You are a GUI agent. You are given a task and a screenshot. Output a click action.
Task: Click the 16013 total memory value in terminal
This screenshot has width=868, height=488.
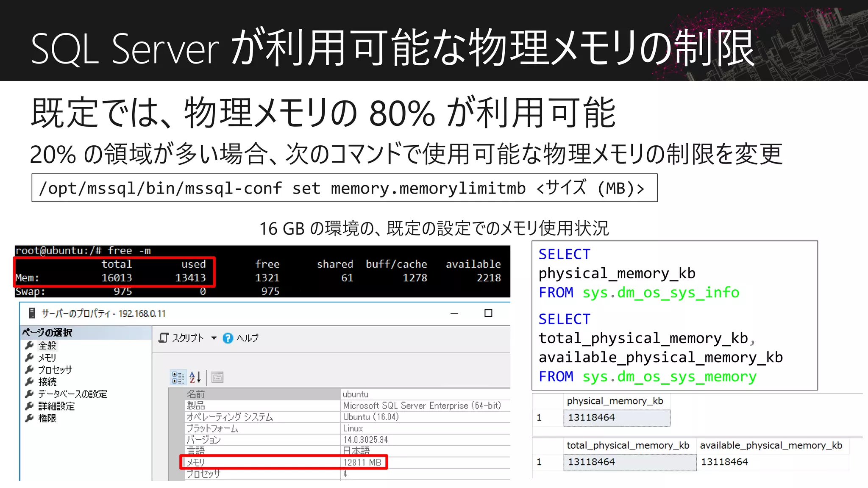point(117,278)
